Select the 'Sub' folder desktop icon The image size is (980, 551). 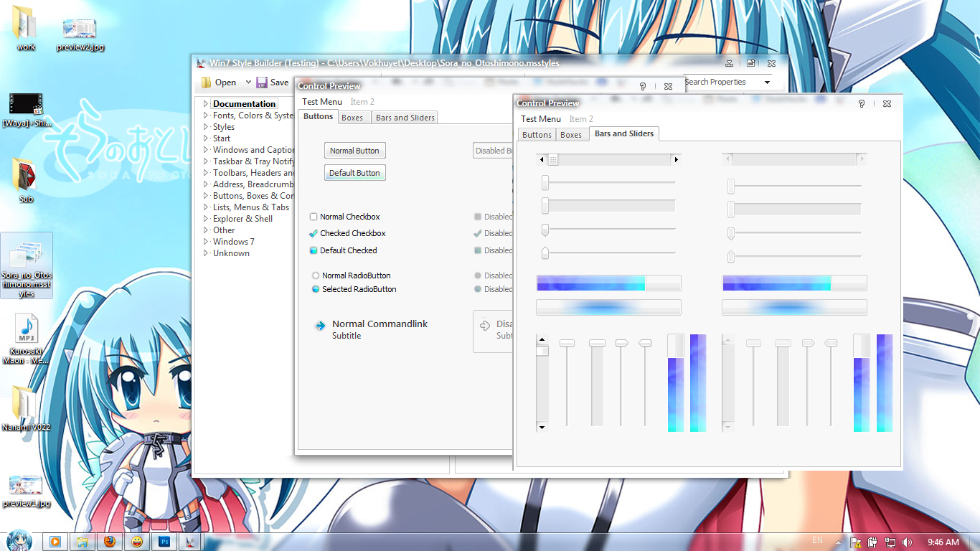[26, 180]
